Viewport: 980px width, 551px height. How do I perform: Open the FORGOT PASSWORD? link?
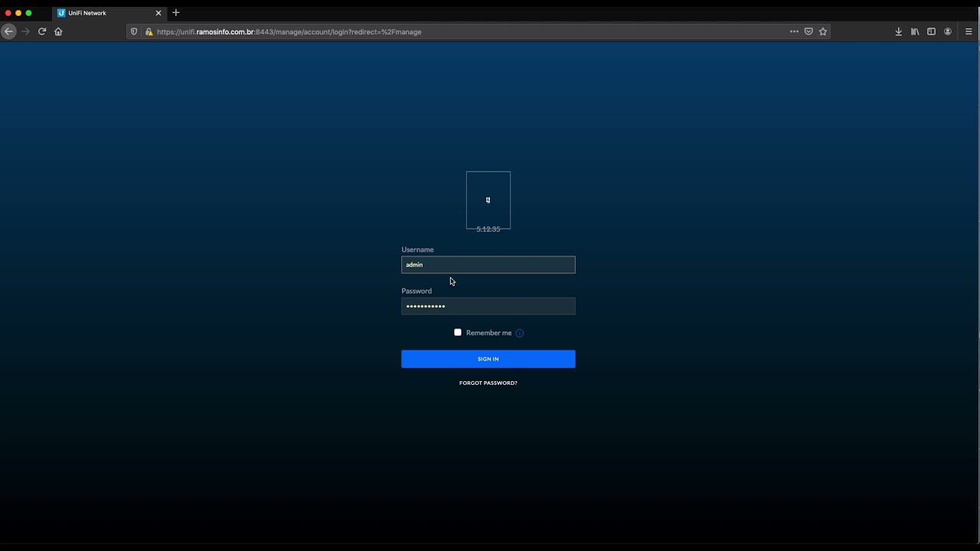(x=488, y=383)
